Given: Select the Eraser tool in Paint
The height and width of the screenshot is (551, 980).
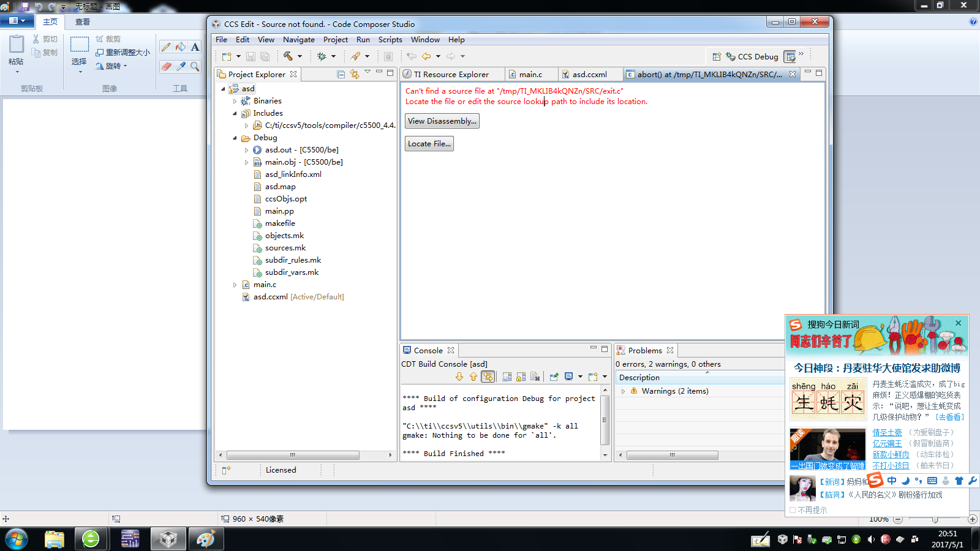Looking at the screenshot, I should [x=166, y=66].
